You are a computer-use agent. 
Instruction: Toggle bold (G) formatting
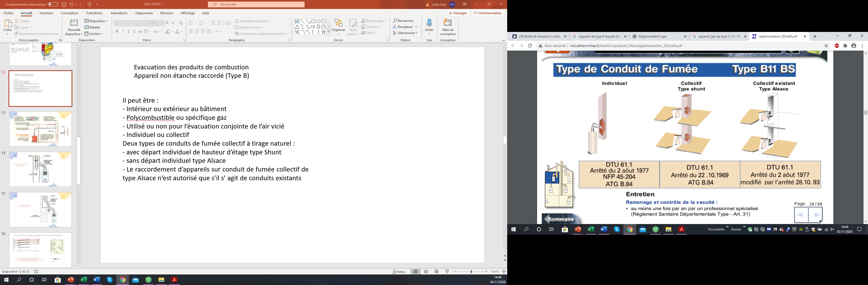point(117,31)
